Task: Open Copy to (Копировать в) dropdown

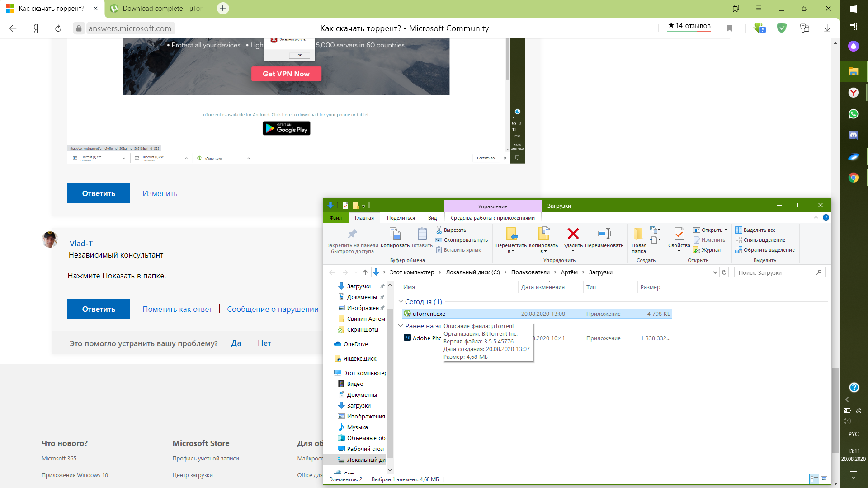Action: coord(543,240)
